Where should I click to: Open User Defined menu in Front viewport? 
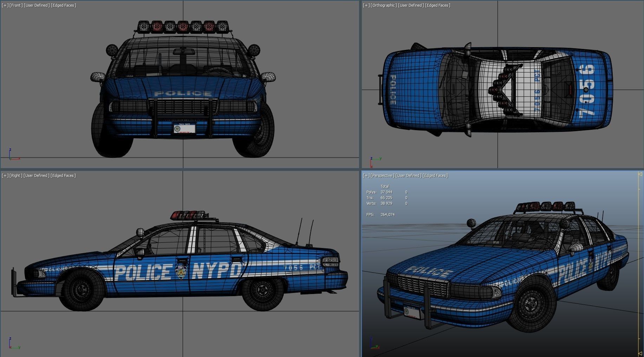coord(37,5)
